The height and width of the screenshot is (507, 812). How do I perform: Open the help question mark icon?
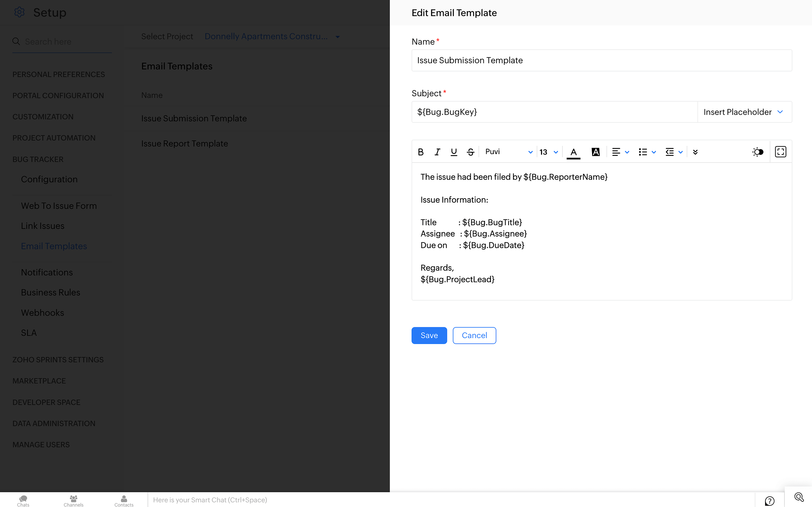pyautogui.click(x=769, y=501)
